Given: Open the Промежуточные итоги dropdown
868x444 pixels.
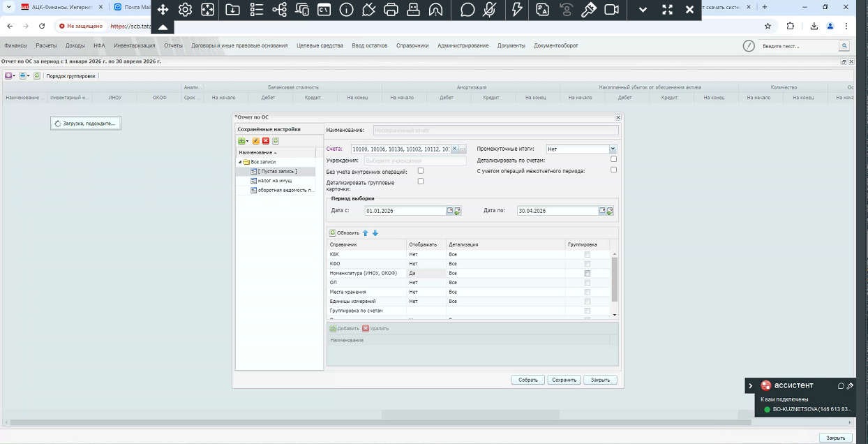Looking at the screenshot, I should click(x=613, y=149).
